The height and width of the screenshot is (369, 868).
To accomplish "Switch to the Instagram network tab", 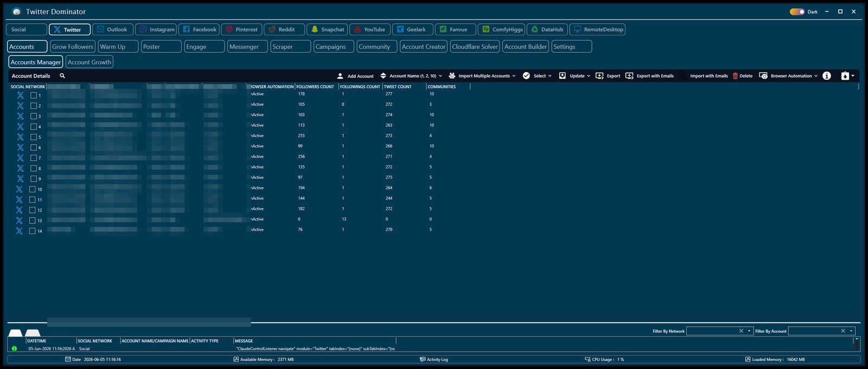I will click(x=156, y=29).
